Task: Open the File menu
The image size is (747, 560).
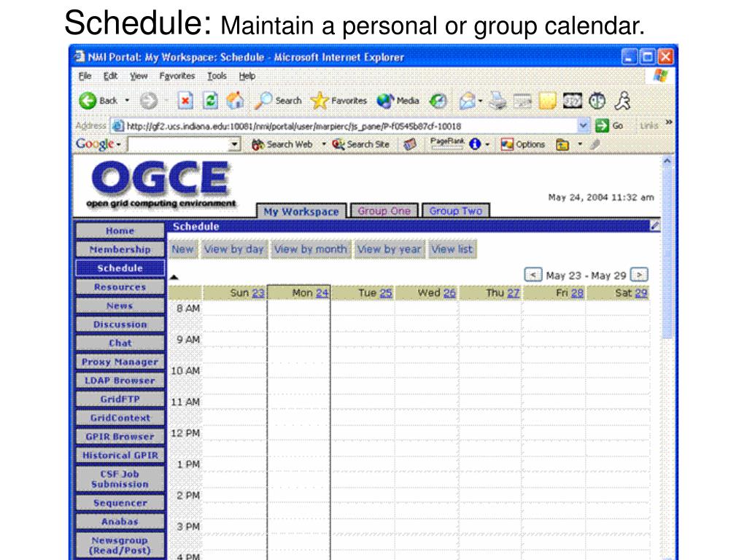Action: coord(85,76)
